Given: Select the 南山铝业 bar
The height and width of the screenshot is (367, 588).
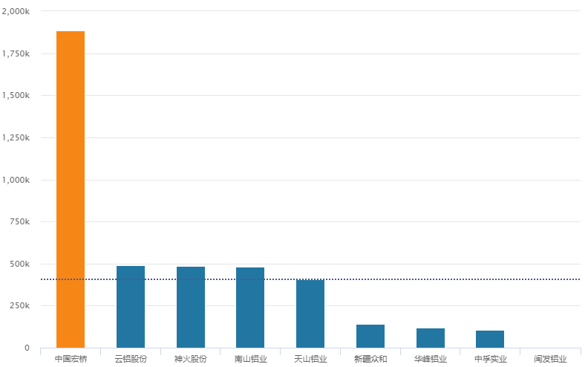Looking at the screenshot, I should [x=250, y=308].
